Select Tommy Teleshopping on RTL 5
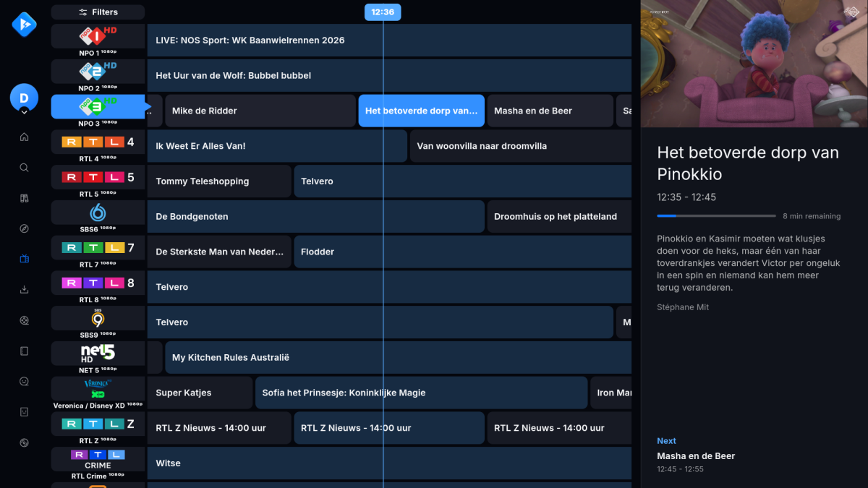Image resolution: width=868 pixels, height=488 pixels. 219,181
